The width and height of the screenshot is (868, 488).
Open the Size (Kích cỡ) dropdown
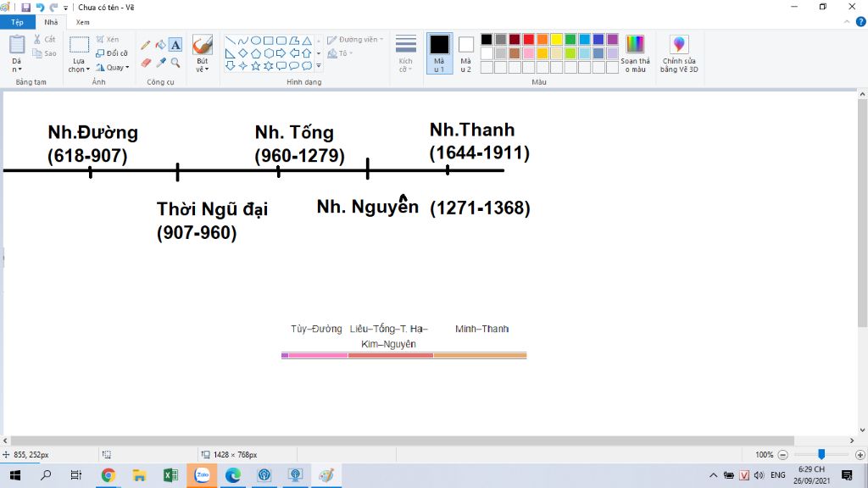tap(406, 53)
